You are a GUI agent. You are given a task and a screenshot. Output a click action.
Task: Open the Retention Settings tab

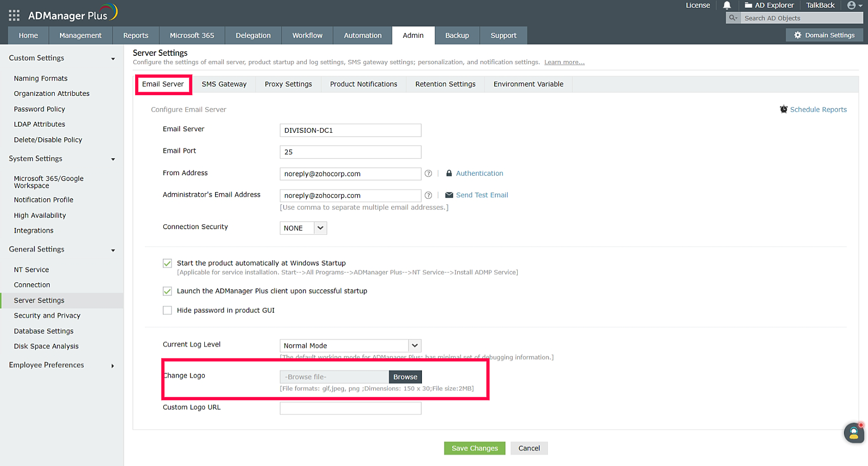tap(446, 84)
